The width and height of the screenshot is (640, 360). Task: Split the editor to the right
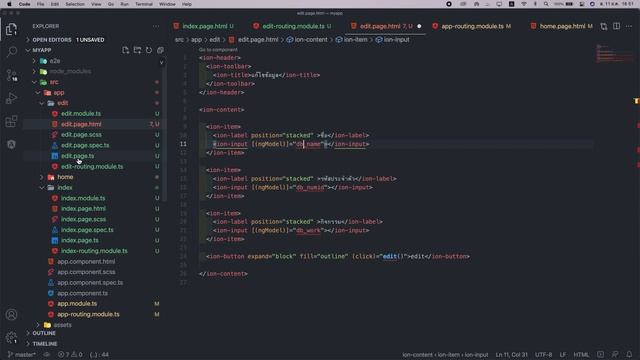tap(616, 26)
